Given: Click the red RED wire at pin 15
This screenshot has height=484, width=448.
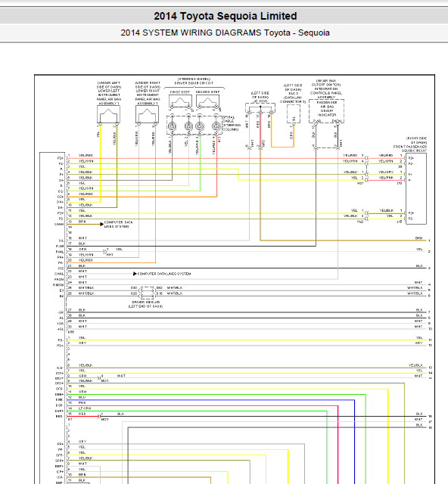Looking at the screenshot, I should coord(82,416).
